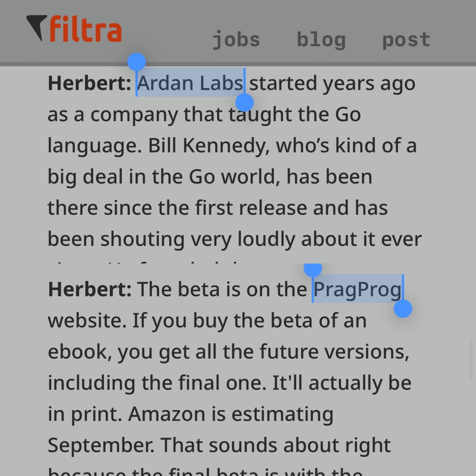The image size is (476, 476).
Task: Click the second bold Herbert: speaker label
Action: point(89,289)
